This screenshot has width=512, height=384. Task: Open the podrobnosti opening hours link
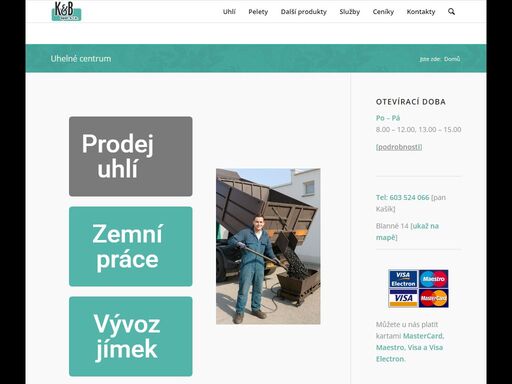pos(399,147)
